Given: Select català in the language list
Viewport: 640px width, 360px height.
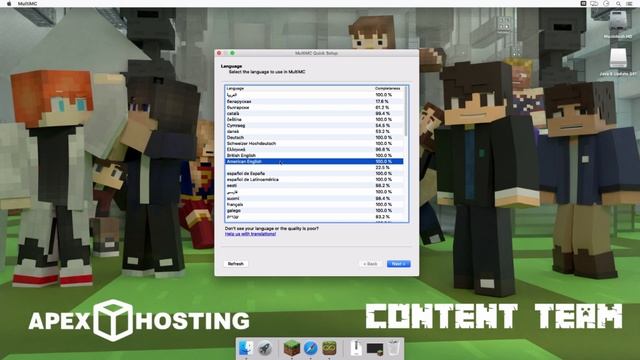Looking at the screenshot, I should click(314, 113).
